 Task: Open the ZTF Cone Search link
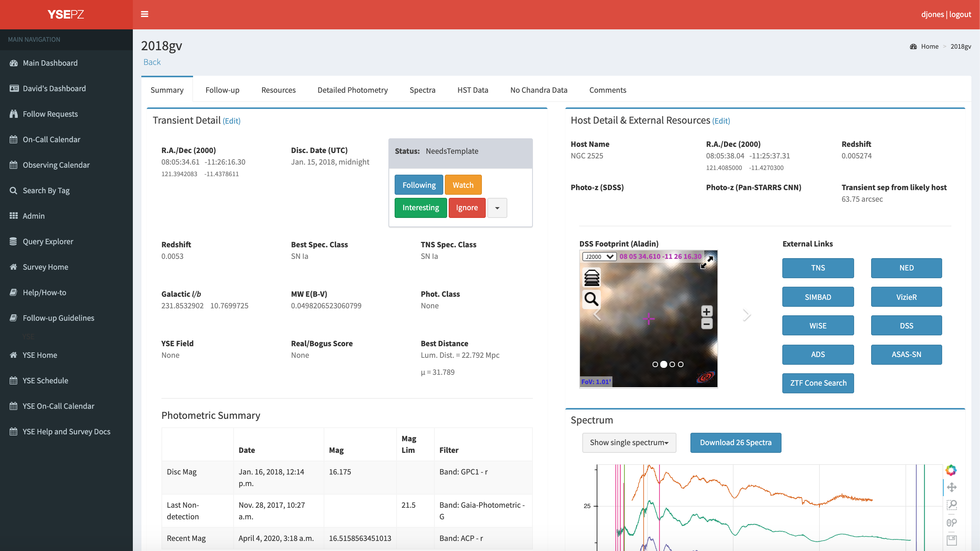point(818,383)
